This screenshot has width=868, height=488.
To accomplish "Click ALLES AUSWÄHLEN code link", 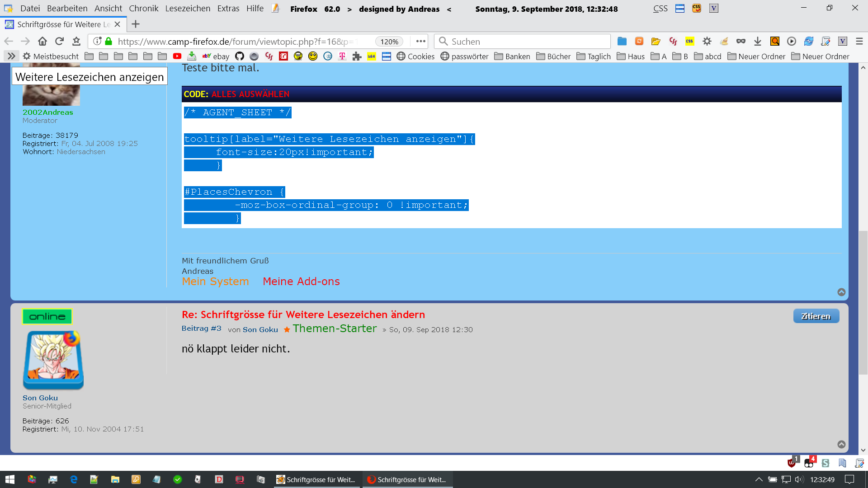I will [x=250, y=94].
